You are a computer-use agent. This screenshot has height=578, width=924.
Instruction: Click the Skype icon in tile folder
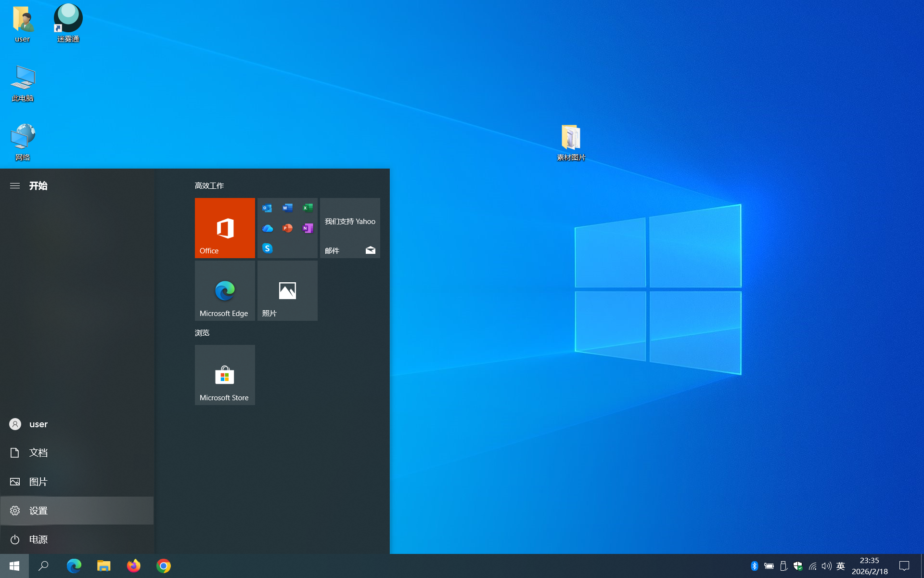click(x=268, y=248)
